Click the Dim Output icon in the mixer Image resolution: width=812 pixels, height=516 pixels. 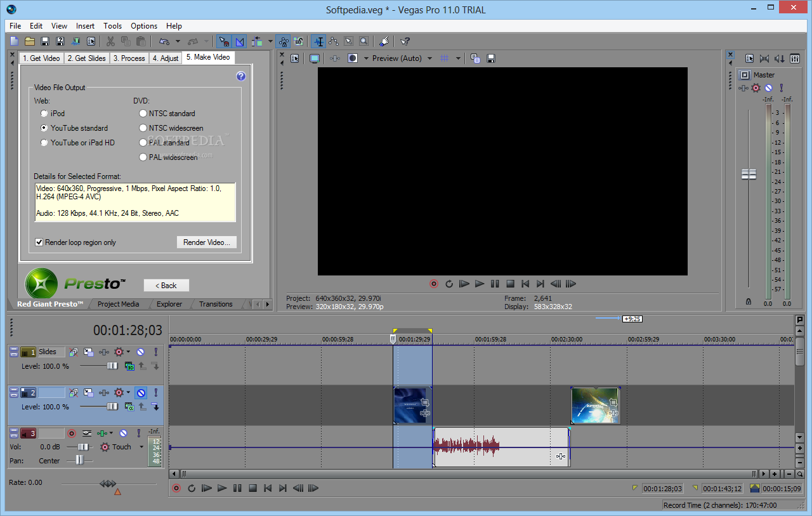point(779,58)
